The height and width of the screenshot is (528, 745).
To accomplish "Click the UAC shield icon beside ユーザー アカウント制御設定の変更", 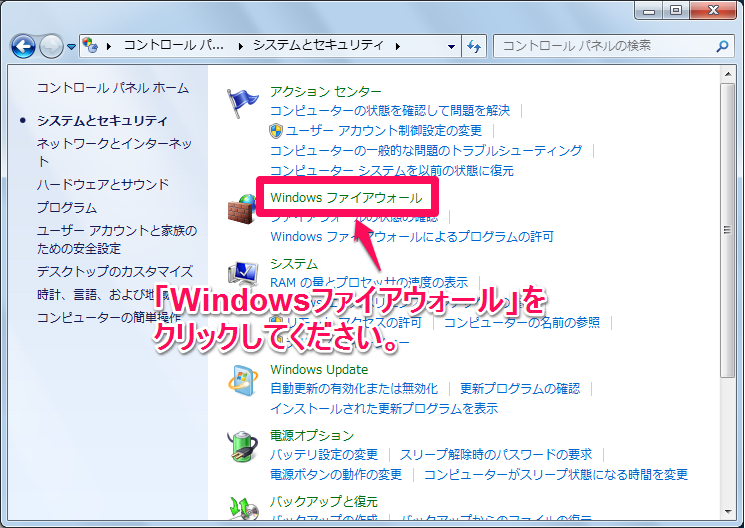I will pos(276,131).
